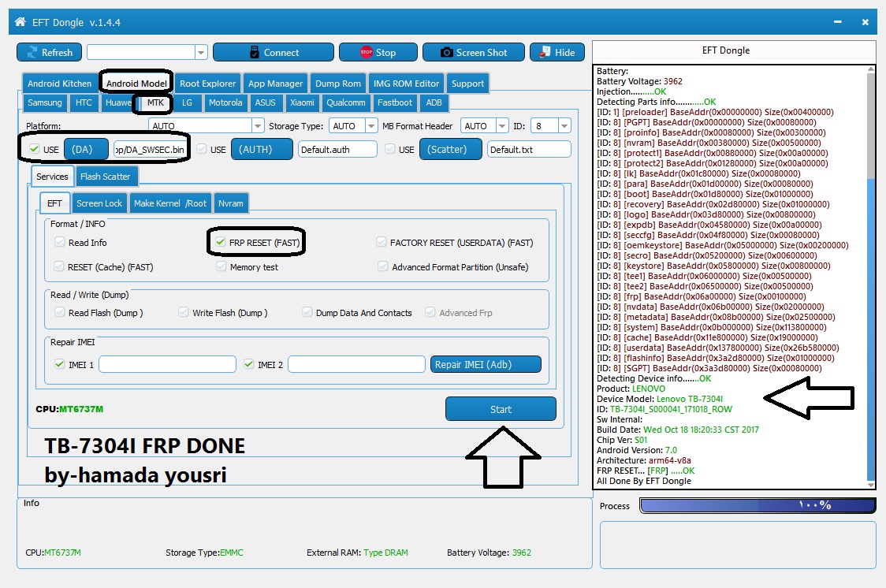
Task: Switch to Flash Scatter tab
Action: coord(105,177)
